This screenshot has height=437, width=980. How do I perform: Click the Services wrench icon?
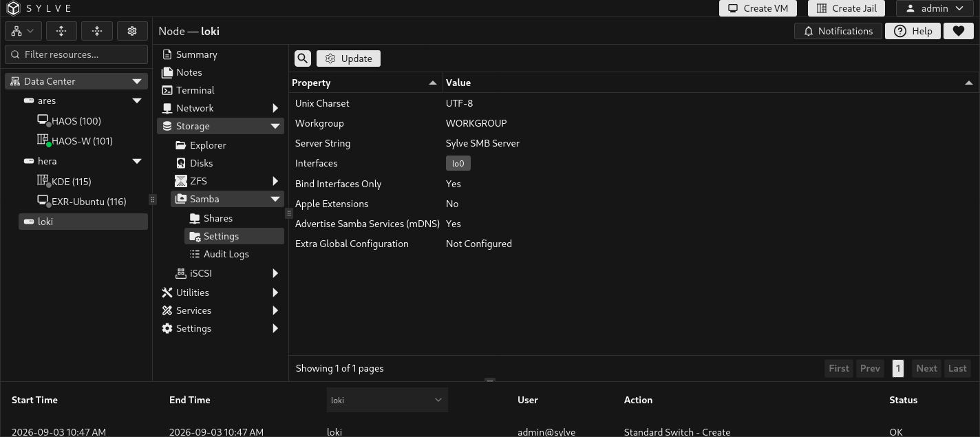coord(167,310)
